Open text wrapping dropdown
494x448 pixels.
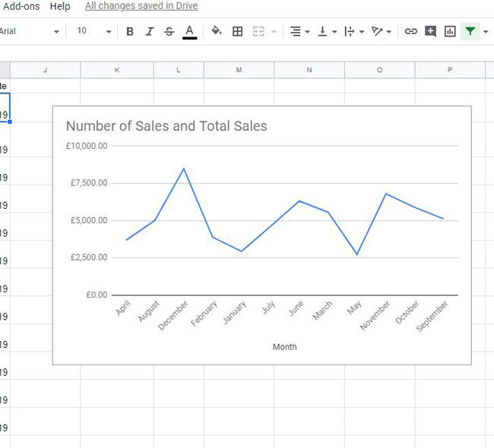click(x=354, y=31)
